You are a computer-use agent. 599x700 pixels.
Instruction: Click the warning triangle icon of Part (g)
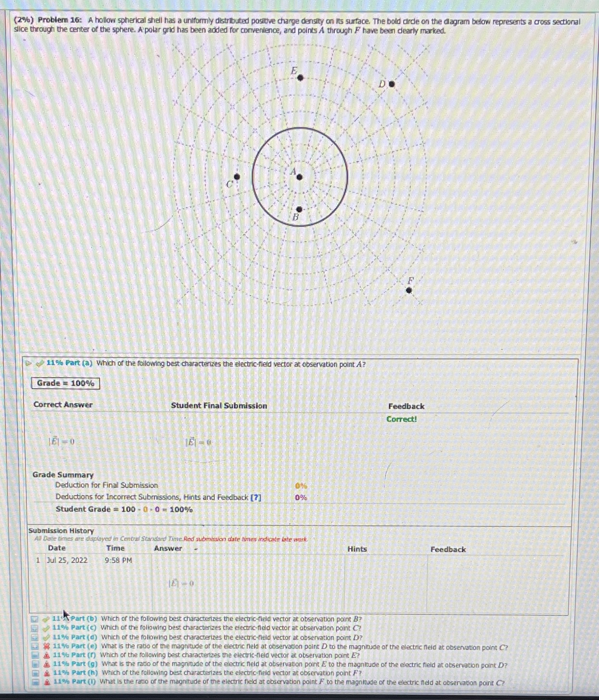[x=47, y=664]
